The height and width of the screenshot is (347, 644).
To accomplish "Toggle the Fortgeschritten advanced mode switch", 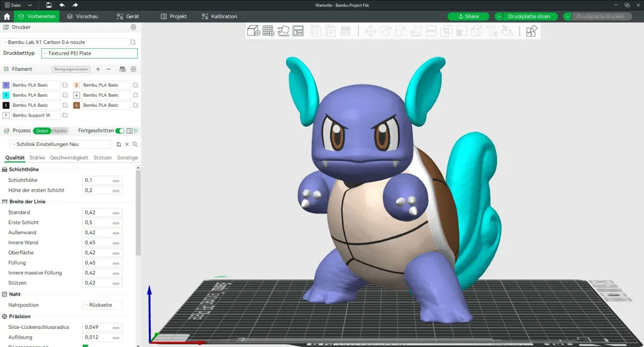I will coord(120,131).
